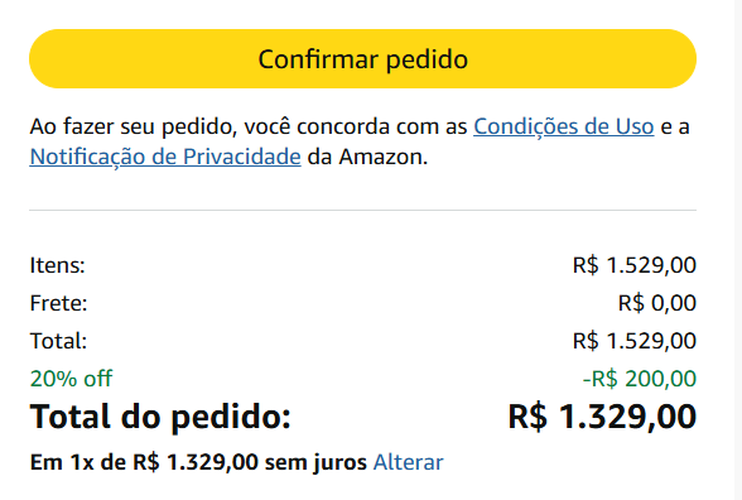
Task: Click the -R$ 200,00 discount amount
Action: (639, 378)
